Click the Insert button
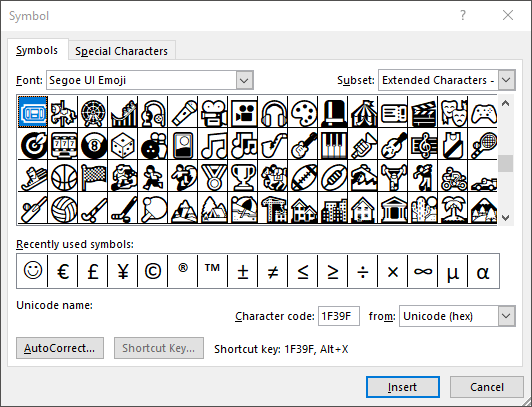This screenshot has height=407, width=532. pyautogui.click(x=403, y=387)
